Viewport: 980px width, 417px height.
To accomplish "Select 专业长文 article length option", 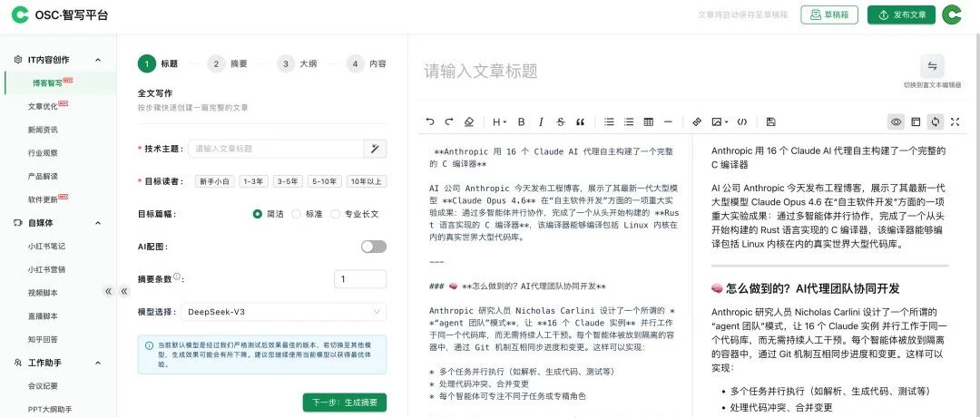I will (355, 214).
